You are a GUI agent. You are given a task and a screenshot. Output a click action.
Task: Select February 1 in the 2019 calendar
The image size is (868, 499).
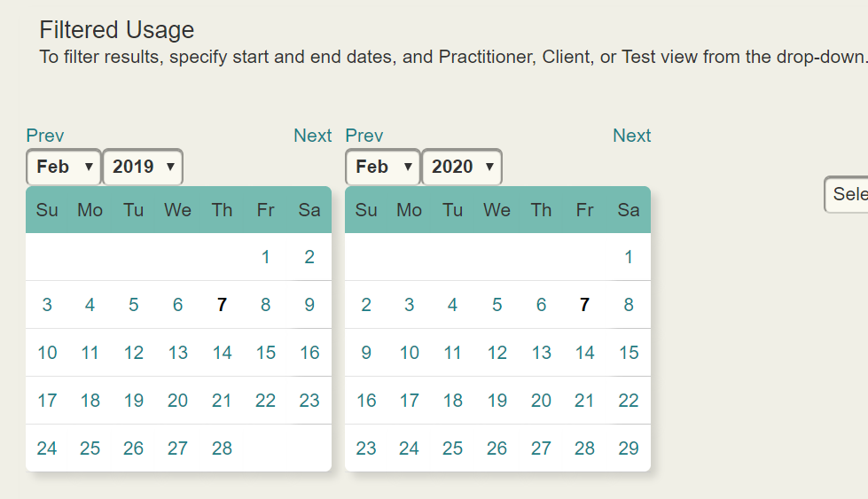coord(266,257)
